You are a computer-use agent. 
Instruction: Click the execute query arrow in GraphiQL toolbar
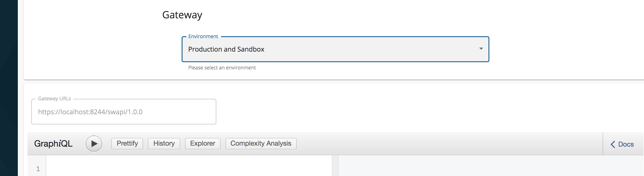[94, 143]
